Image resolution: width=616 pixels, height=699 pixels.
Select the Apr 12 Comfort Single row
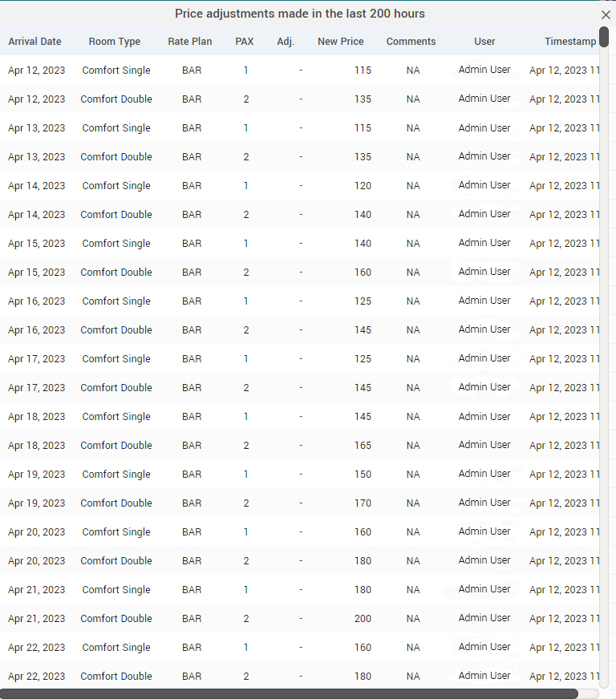300,70
